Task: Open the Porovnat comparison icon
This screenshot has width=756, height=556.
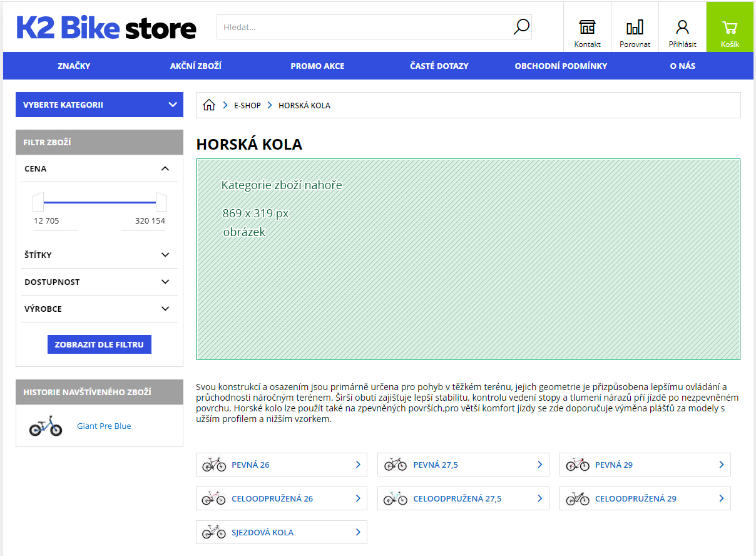Action: point(635,27)
